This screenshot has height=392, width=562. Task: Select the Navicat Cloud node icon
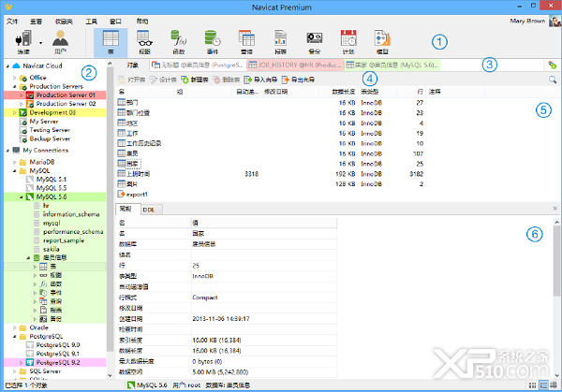tap(16, 65)
